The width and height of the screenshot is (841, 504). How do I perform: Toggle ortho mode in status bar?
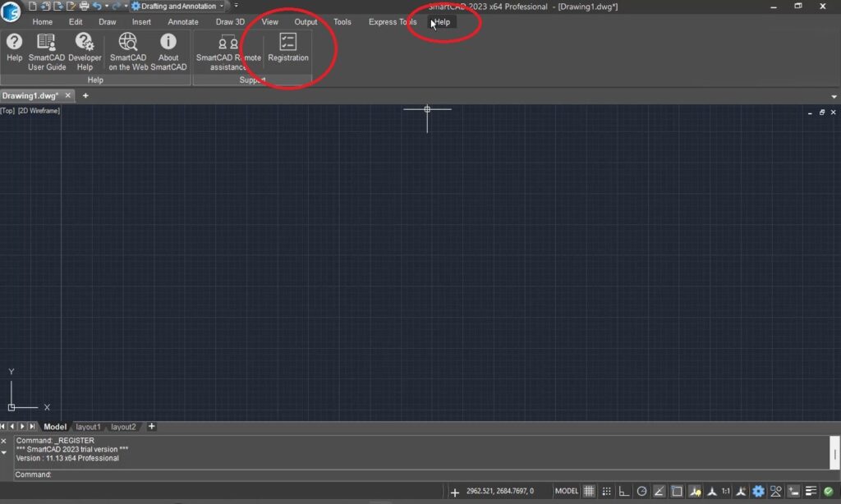click(624, 491)
